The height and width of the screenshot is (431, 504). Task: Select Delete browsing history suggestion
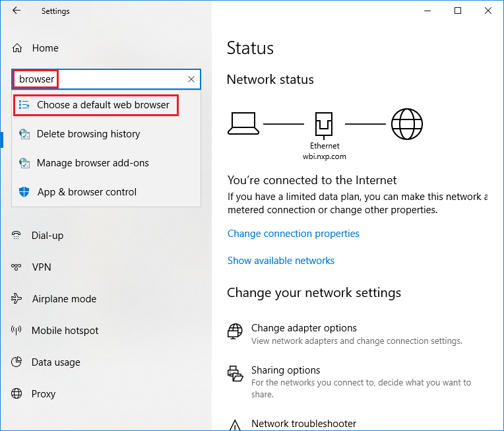coord(88,134)
